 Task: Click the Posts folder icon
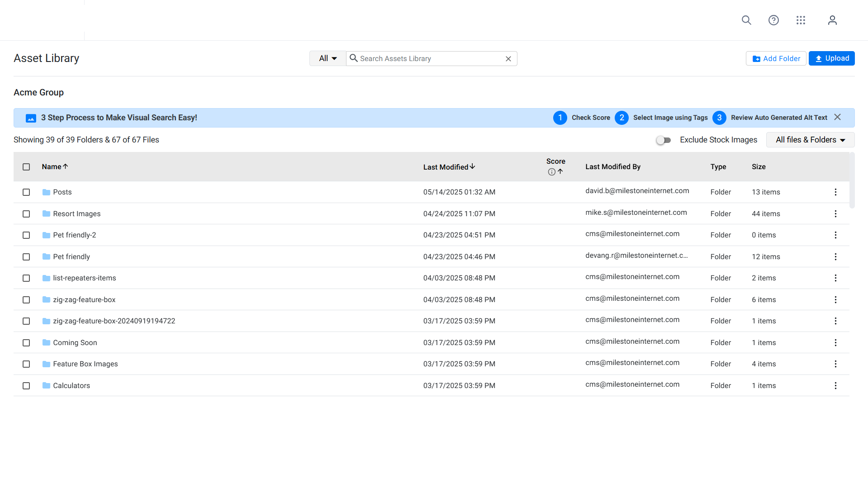click(46, 192)
